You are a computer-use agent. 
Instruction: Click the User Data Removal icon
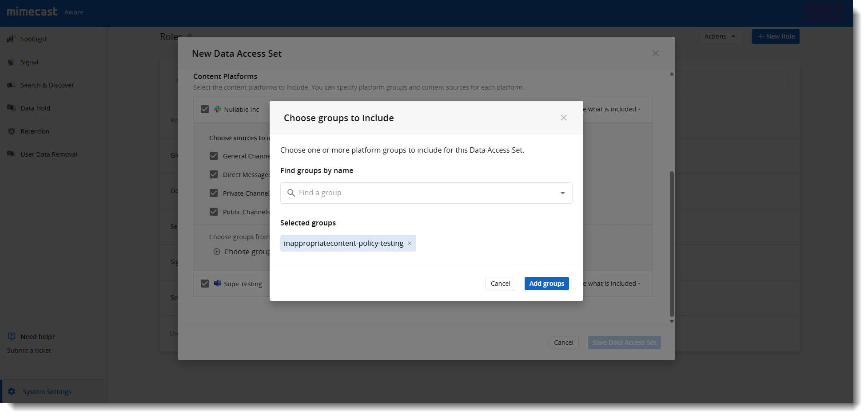11,154
